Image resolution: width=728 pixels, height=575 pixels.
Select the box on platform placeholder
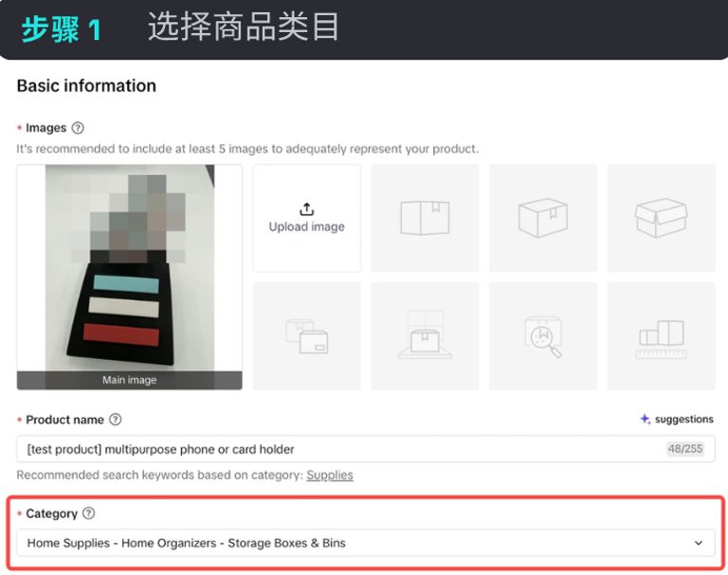(x=425, y=336)
